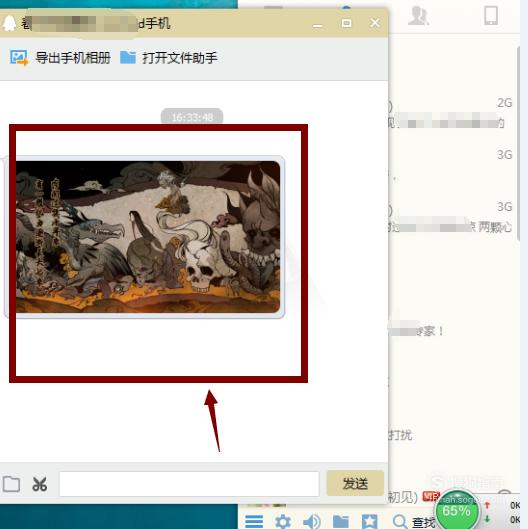Select the scissors screenshot tool

(39, 484)
